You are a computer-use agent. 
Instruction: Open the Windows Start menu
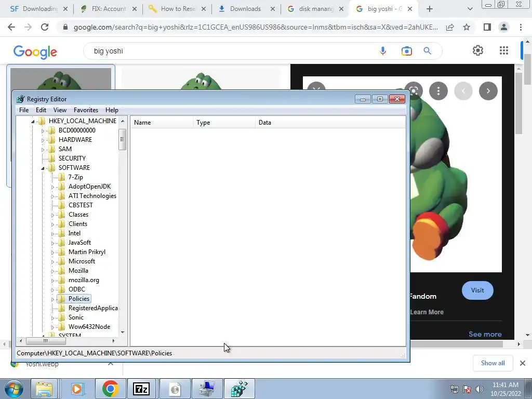[x=13, y=389]
